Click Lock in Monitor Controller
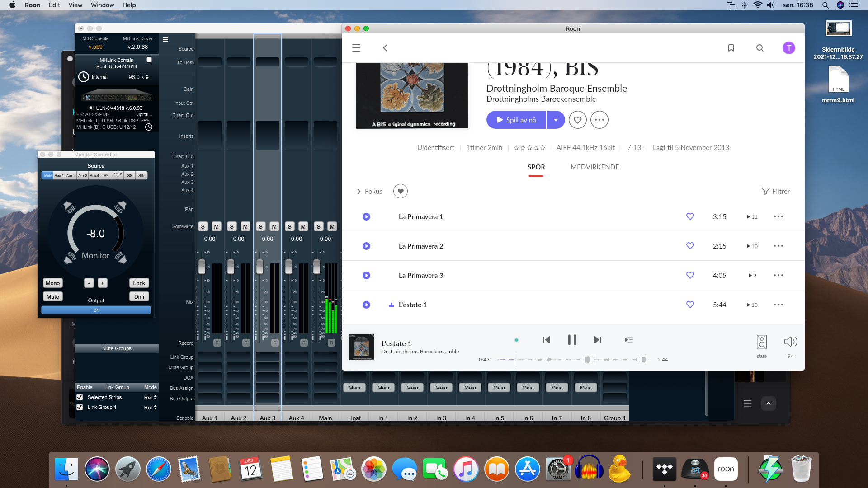 (x=139, y=283)
